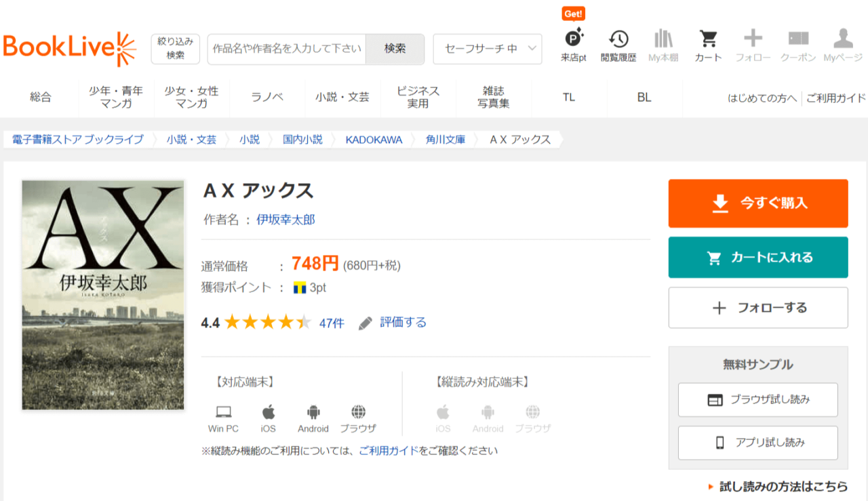The height and width of the screenshot is (501, 868).
Task: Select the 少女・女性マンガ tab
Action: [x=192, y=97]
